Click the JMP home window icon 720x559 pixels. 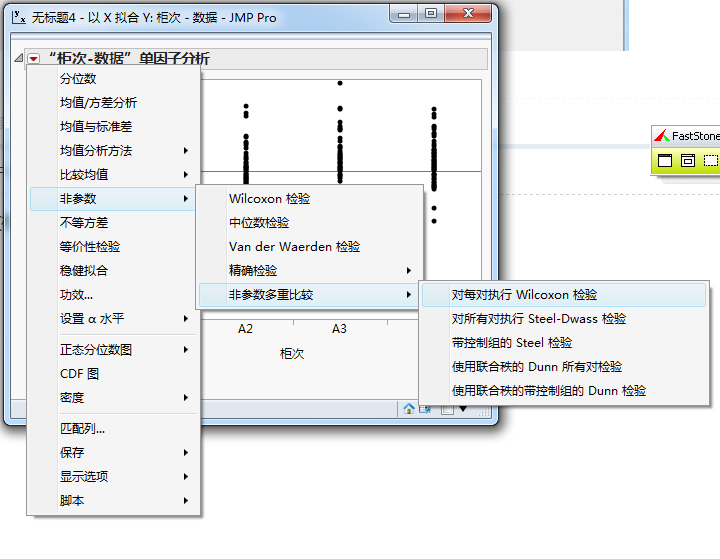pos(409,408)
